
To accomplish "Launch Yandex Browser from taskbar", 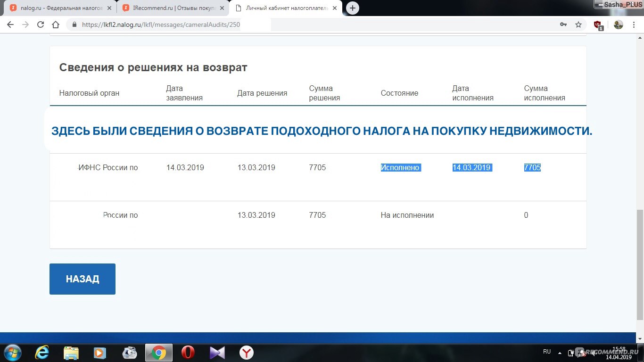I will [x=246, y=353].
